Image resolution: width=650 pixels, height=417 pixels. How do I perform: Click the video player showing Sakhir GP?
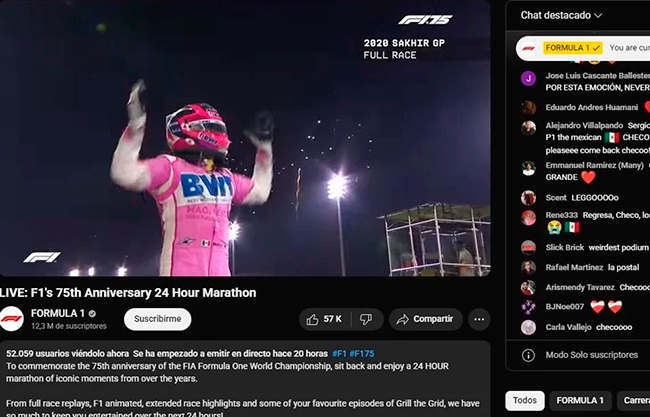pos(245,138)
